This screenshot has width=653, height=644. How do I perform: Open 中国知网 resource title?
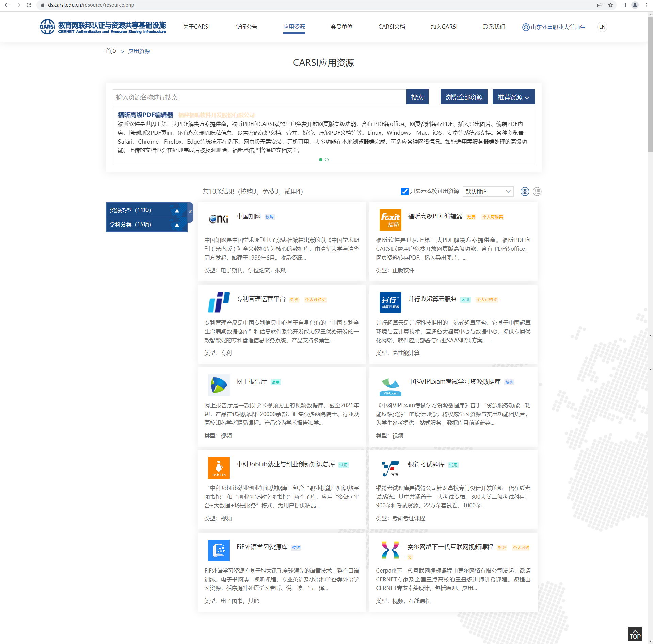249,216
